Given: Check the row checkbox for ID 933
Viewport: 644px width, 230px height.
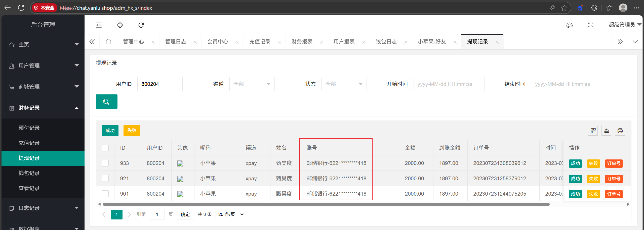Looking at the screenshot, I should click(105, 163).
